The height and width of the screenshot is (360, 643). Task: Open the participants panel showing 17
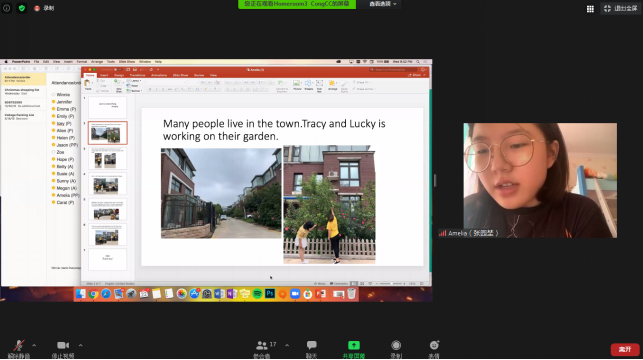pos(264,348)
